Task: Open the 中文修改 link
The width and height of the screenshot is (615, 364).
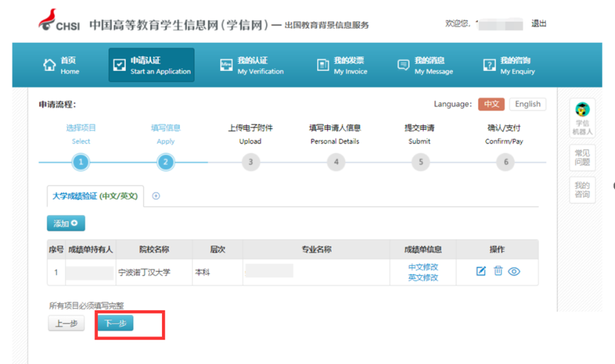Action: [x=423, y=267]
